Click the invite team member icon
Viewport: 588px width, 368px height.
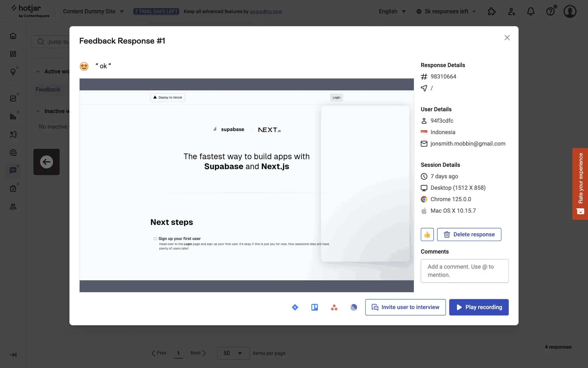pyautogui.click(x=511, y=11)
